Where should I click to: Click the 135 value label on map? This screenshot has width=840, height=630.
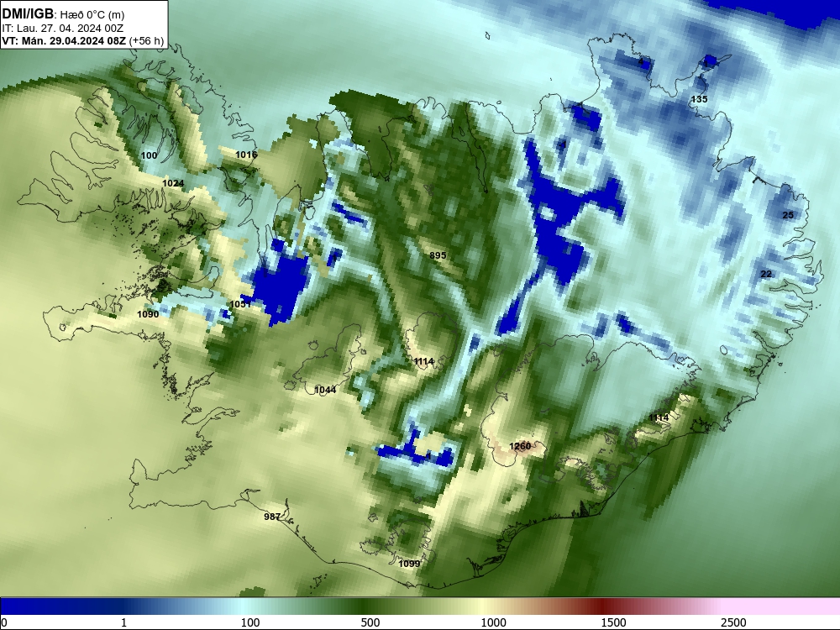click(x=699, y=99)
